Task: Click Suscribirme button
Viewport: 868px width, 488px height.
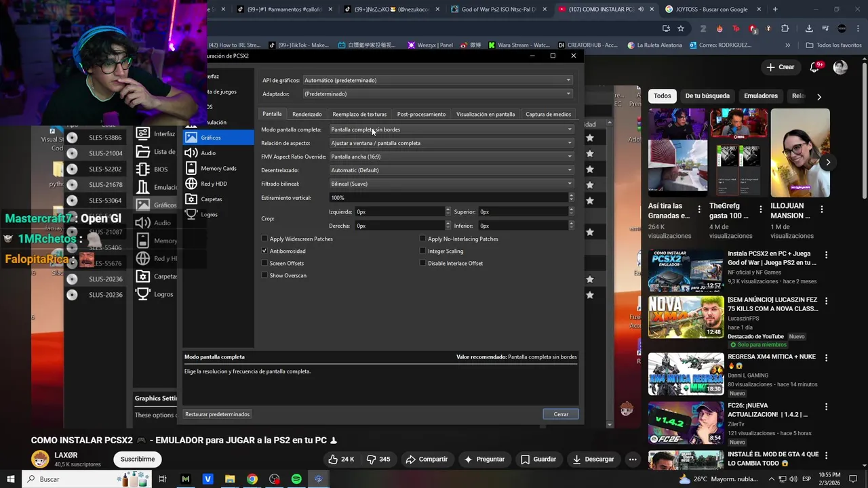Action: [138, 459]
